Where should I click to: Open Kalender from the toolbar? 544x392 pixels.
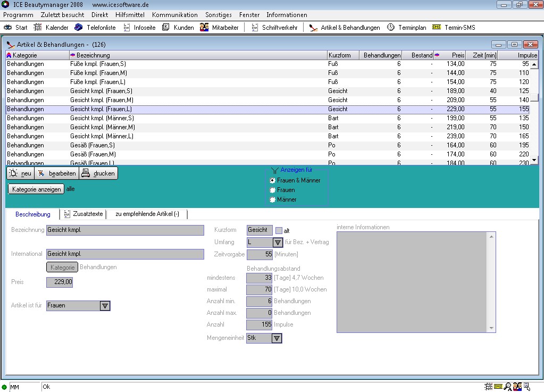(51, 27)
